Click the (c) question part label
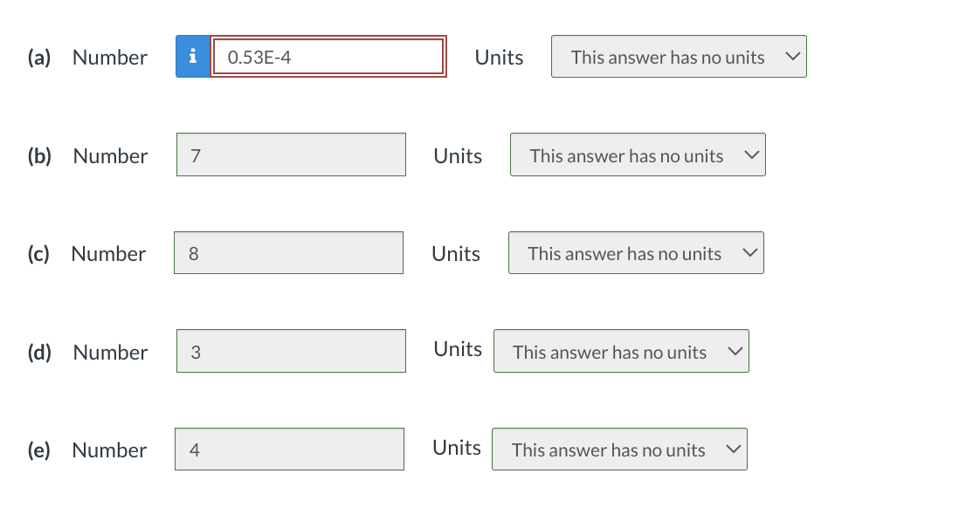This screenshot has width=980, height=508. point(38,254)
